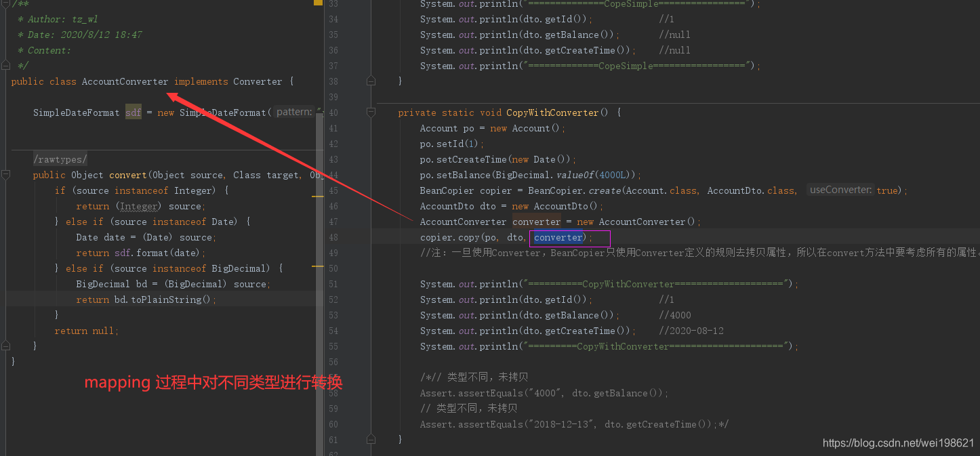Click 'bd.toPlainString()' in the return statement
The width and height of the screenshot is (980, 456).
163,299
